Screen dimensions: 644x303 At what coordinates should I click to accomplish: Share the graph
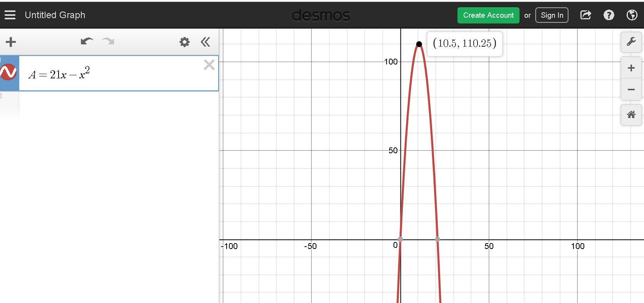tap(585, 15)
